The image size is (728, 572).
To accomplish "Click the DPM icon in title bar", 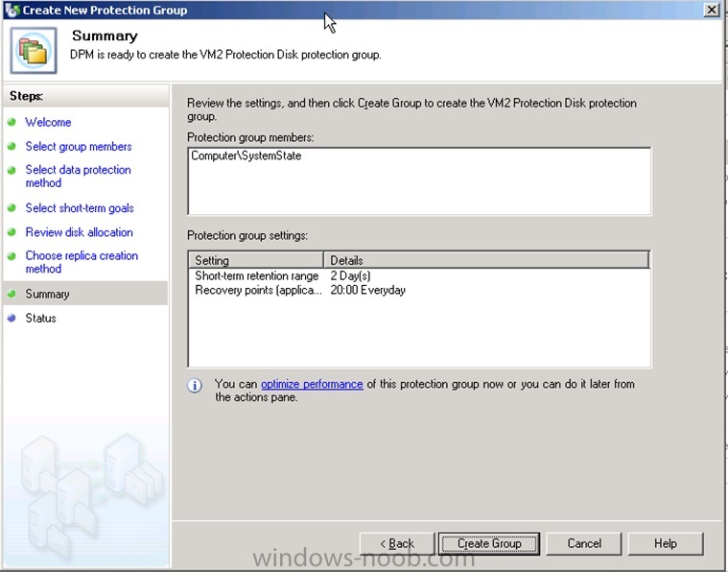I will [12, 10].
